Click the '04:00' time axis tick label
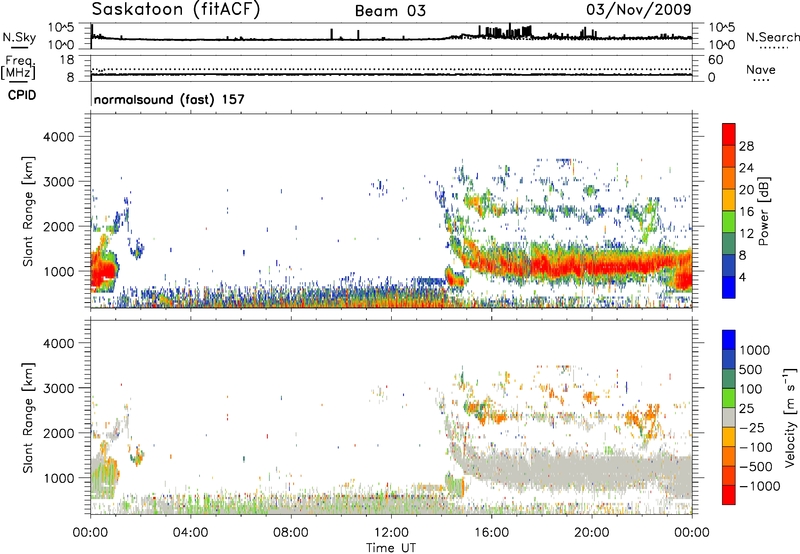The height and width of the screenshot is (554, 800). point(190,533)
